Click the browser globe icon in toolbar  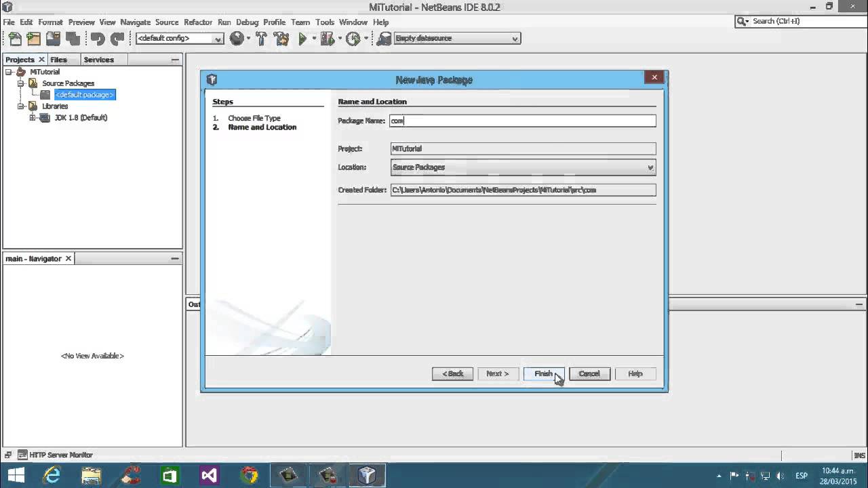point(236,39)
